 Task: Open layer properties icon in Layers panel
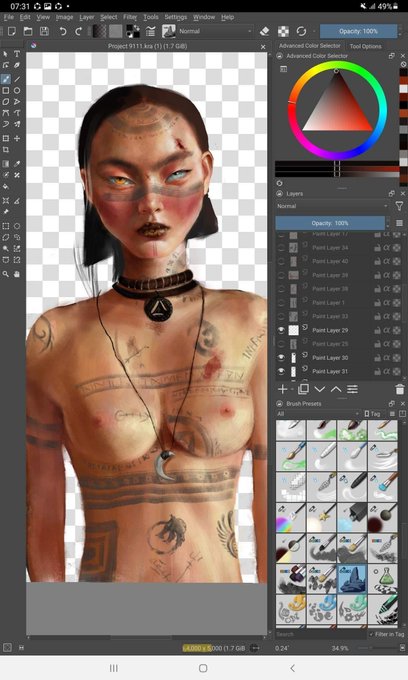coord(353,389)
